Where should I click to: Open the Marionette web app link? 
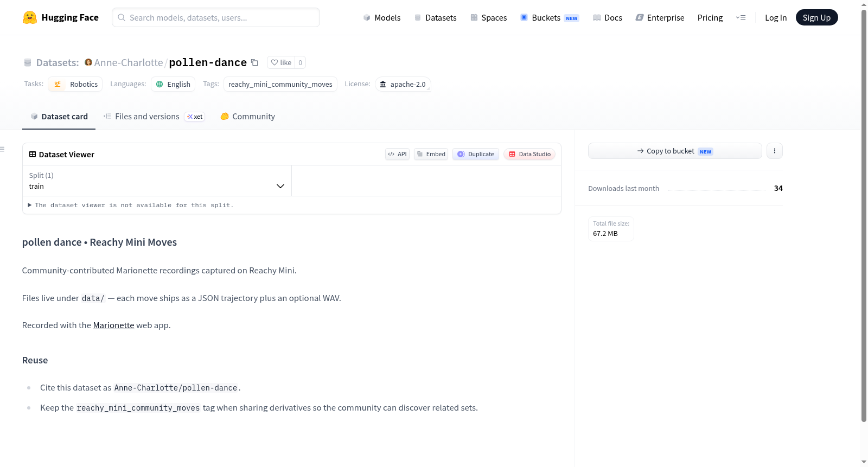[x=113, y=325]
